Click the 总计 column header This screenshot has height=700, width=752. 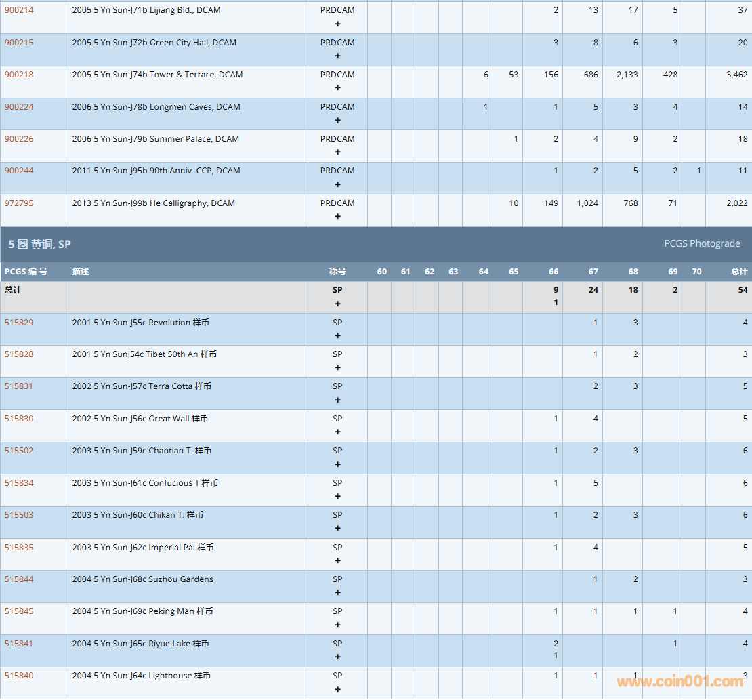pyautogui.click(x=738, y=272)
